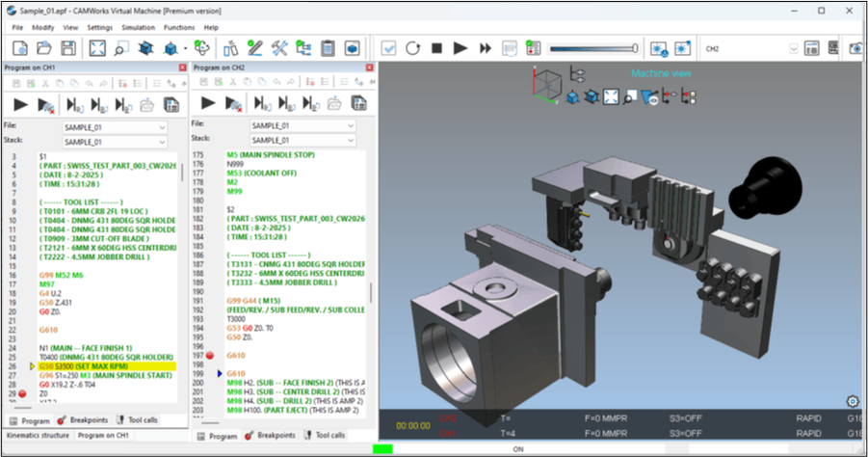The image size is (868, 457).
Task: Switch to CH1 Tool calls tab
Action: tap(138, 420)
